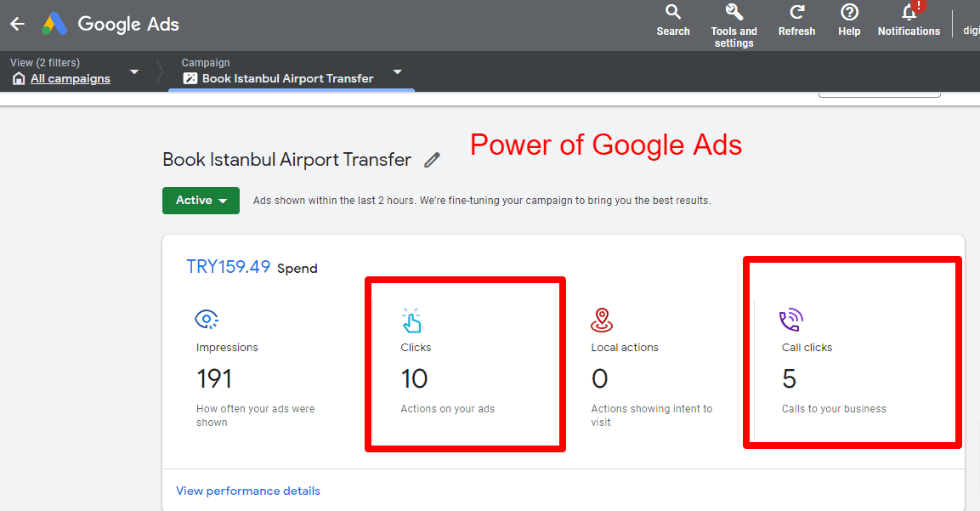Image resolution: width=980 pixels, height=511 pixels.
Task: Click the Google Ads logo
Action: click(55, 24)
